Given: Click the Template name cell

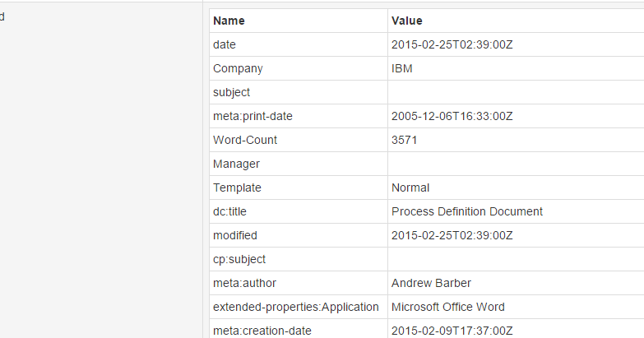Looking at the screenshot, I should 237,188.
